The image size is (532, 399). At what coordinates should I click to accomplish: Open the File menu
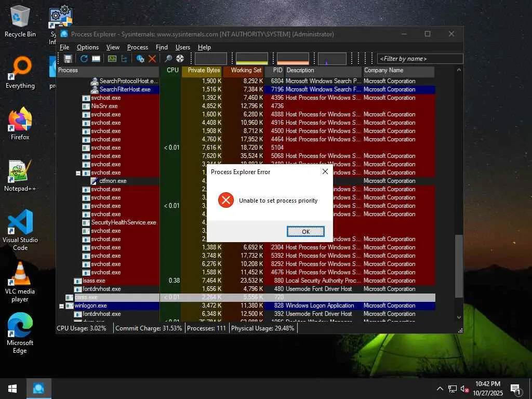(x=64, y=47)
